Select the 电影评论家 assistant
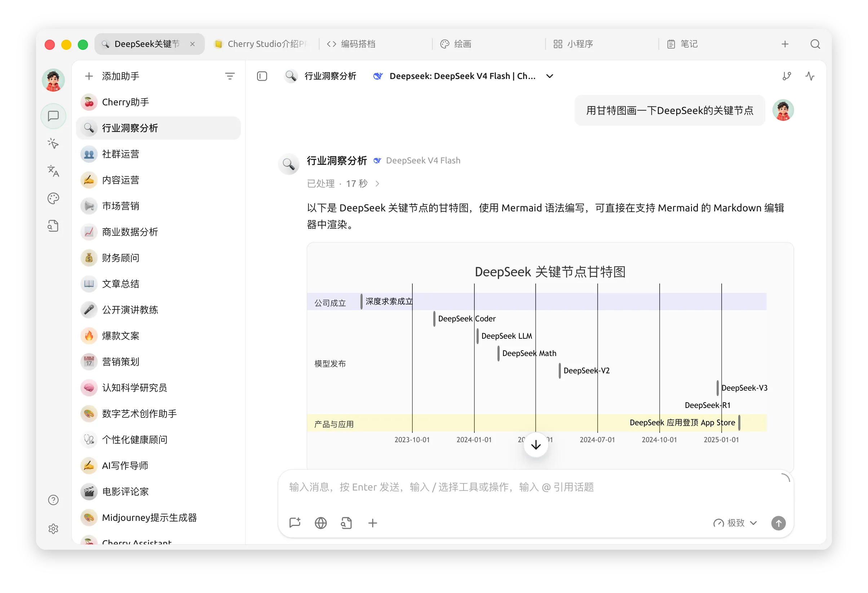Screen dimensions: 868x593 (158, 492)
